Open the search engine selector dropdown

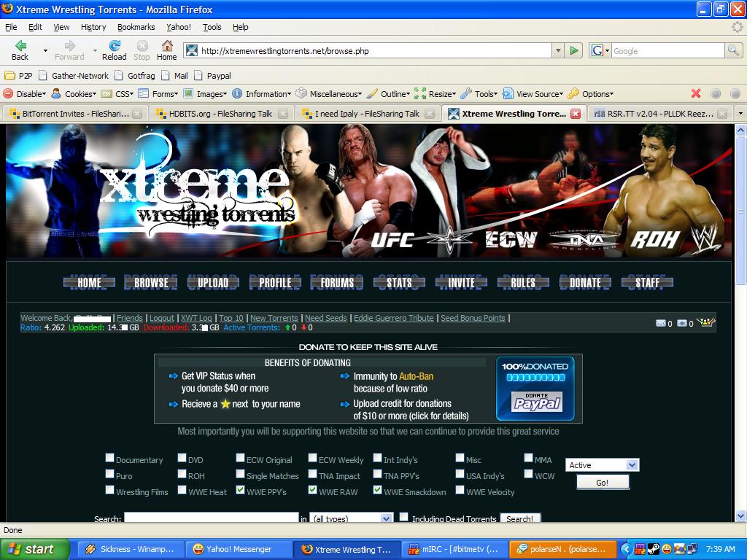(600, 50)
